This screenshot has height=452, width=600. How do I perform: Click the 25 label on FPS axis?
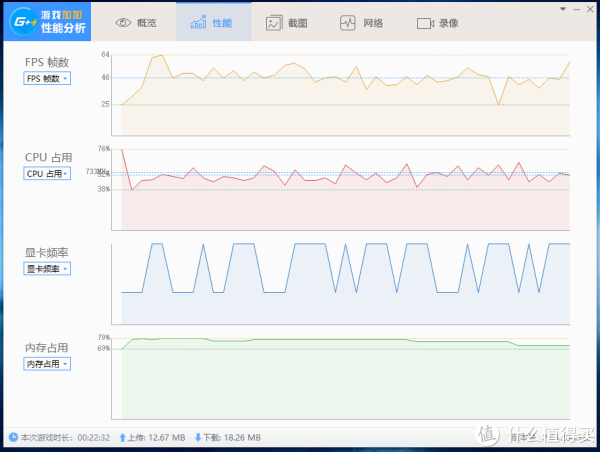point(105,104)
